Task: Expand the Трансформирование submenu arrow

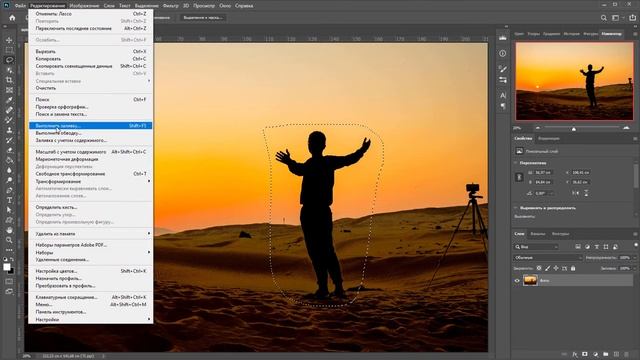Action: pos(149,181)
